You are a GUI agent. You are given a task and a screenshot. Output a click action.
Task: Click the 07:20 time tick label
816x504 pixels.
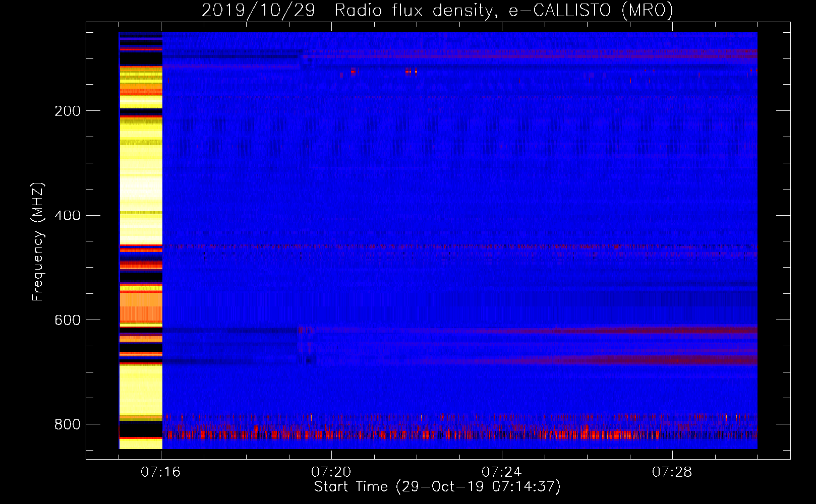coord(331,472)
